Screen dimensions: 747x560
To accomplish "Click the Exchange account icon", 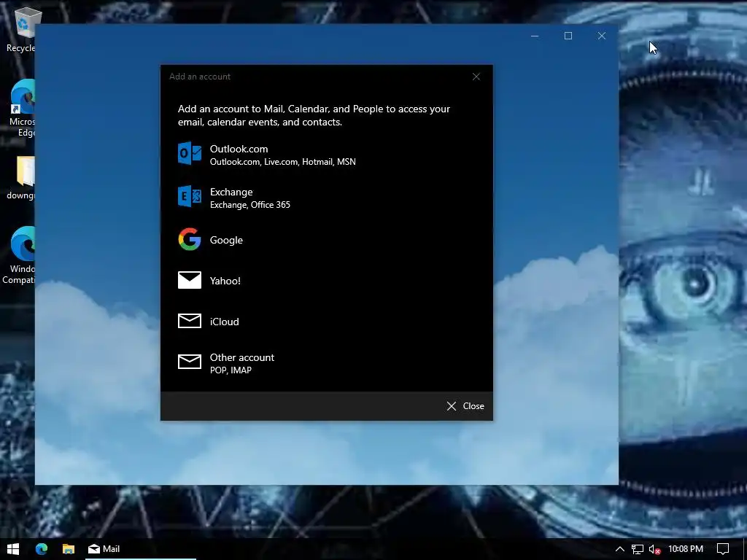I will click(x=190, y=196).
